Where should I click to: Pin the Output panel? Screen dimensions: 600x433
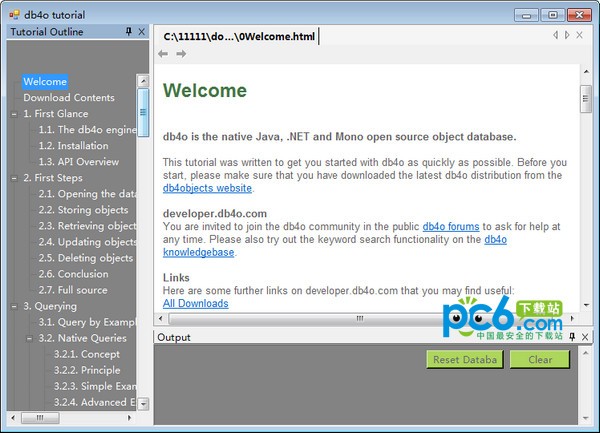coord(572,337)
